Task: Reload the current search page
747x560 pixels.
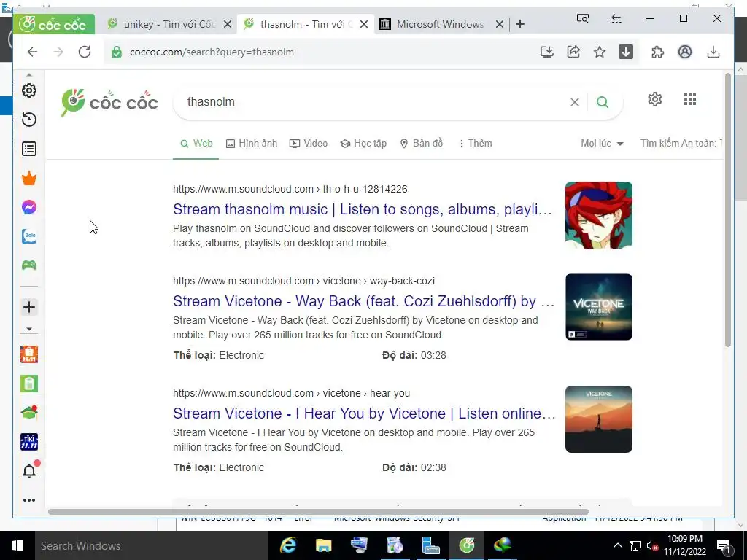Action: [85, 52]
